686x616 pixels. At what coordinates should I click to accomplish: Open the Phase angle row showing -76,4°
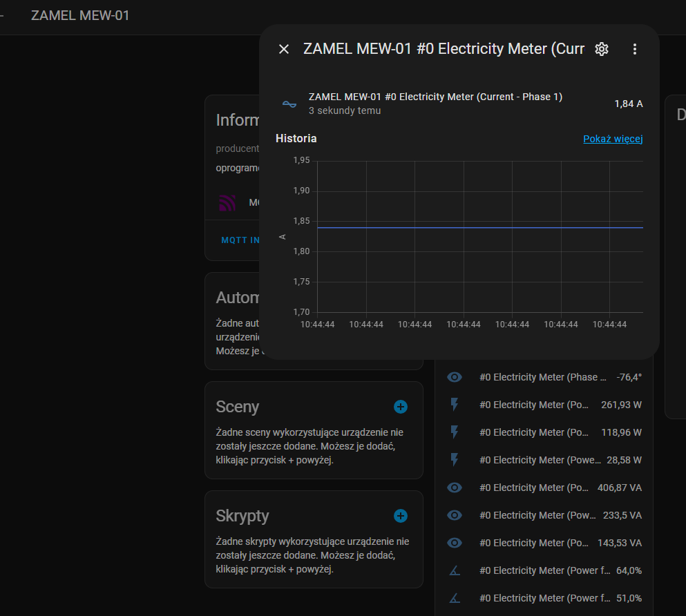click(x=544, y=377)
